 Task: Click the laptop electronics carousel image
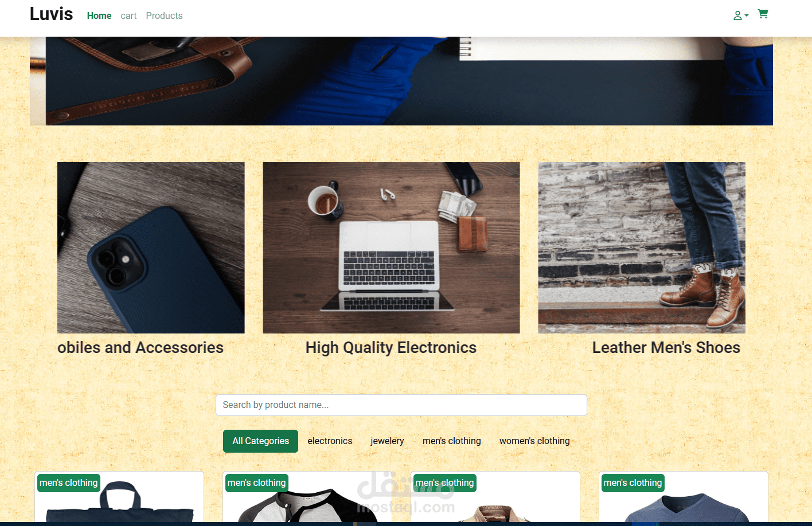(x=391, y=248)
